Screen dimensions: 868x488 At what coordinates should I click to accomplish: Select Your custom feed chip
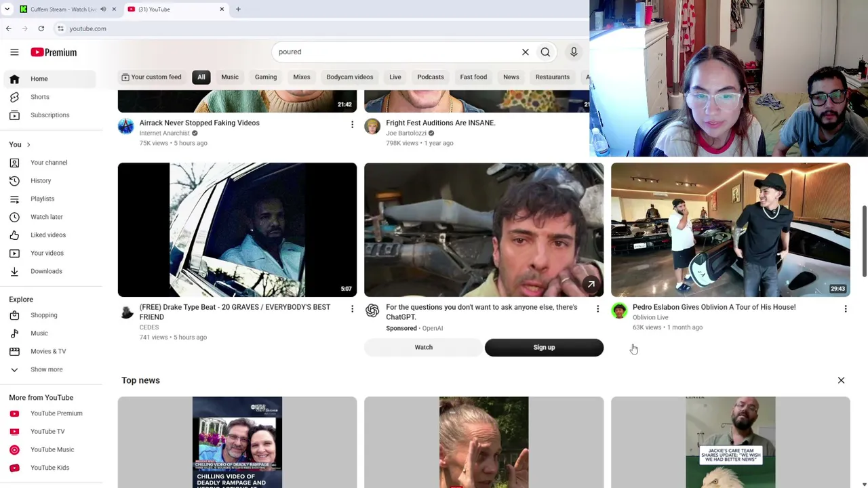click(151, 77)
